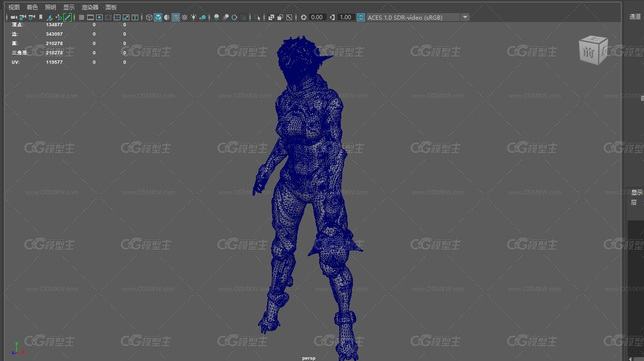This screenshot has height=361, width=644.
Task: Toggle the Resolution Gate icon
Action: (99, 17)
